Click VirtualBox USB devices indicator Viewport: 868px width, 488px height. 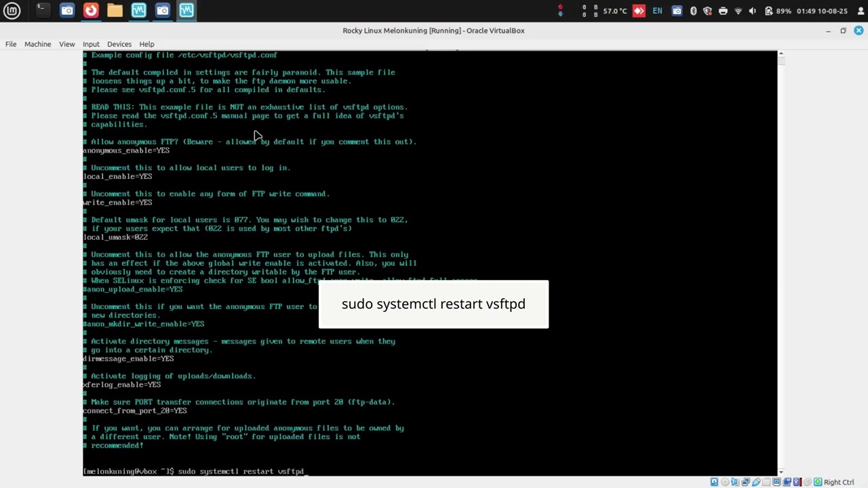pos(756,482)
